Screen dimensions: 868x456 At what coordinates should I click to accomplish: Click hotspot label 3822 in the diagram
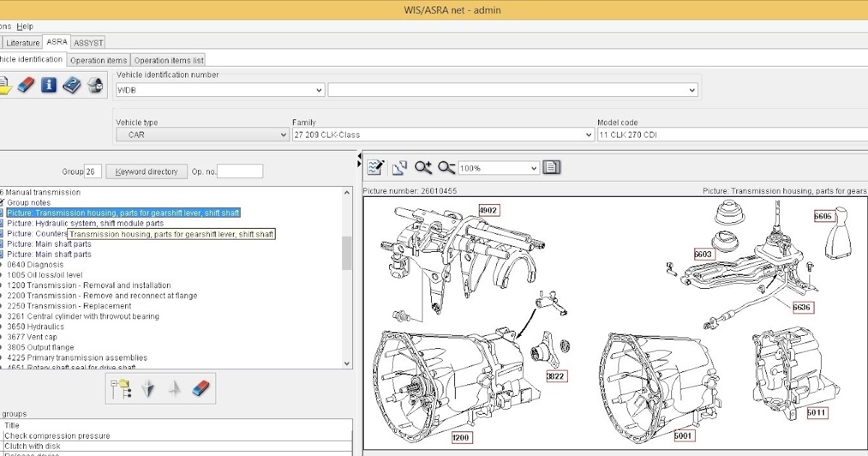coord(556,376)
